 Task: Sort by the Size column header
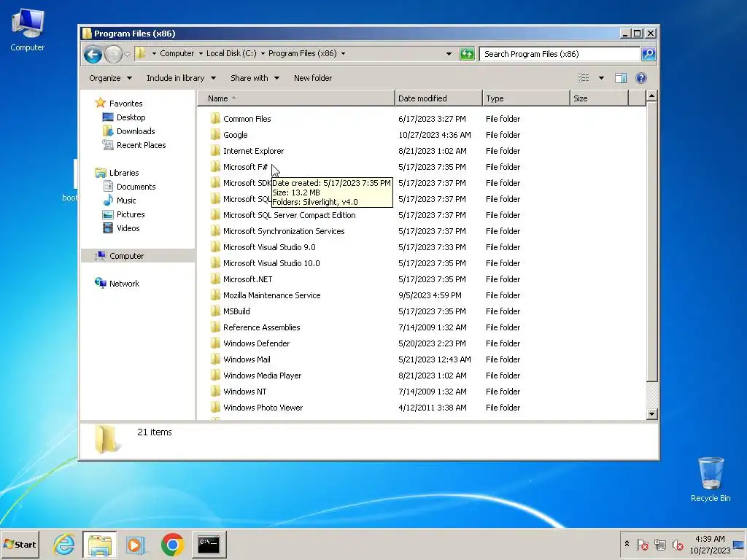600,98
